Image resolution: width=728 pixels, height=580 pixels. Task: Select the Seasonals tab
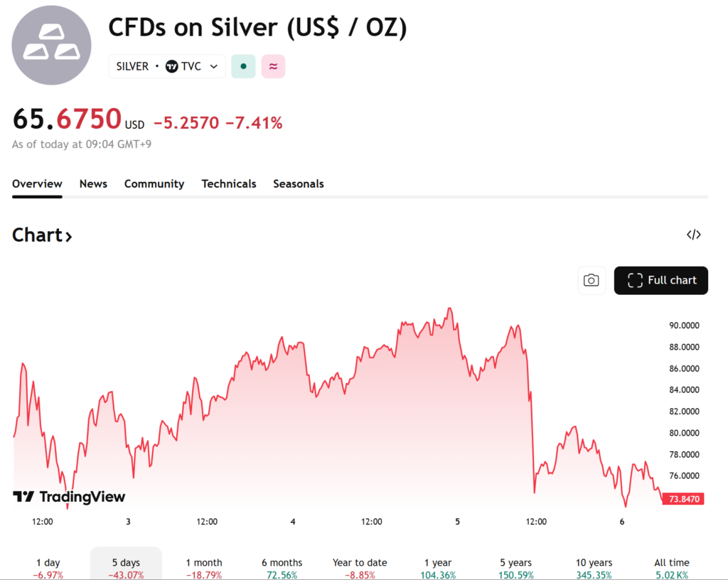pos(299,183)
